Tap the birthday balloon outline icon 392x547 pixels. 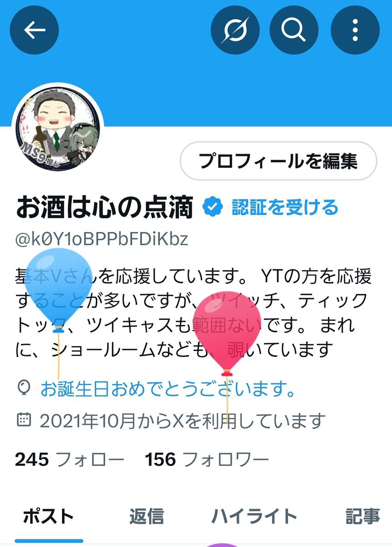(23, 389)
